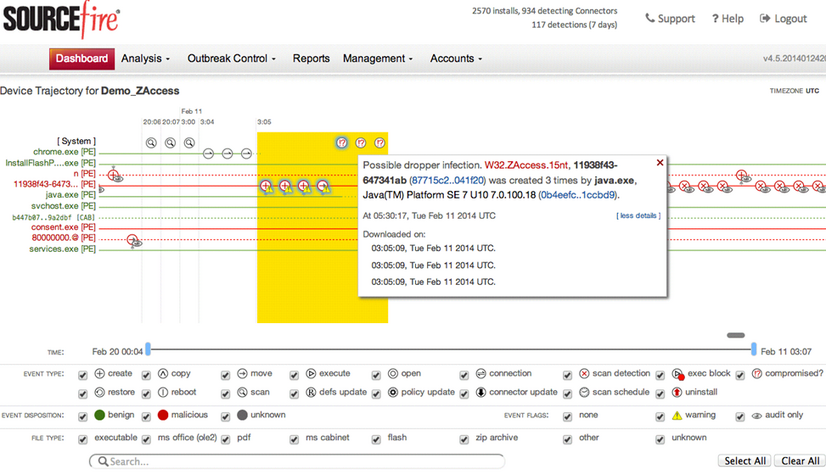Uncheck the unknown disposition checkbox
Viewport: 826px width, 475px height.
(225, 417)
